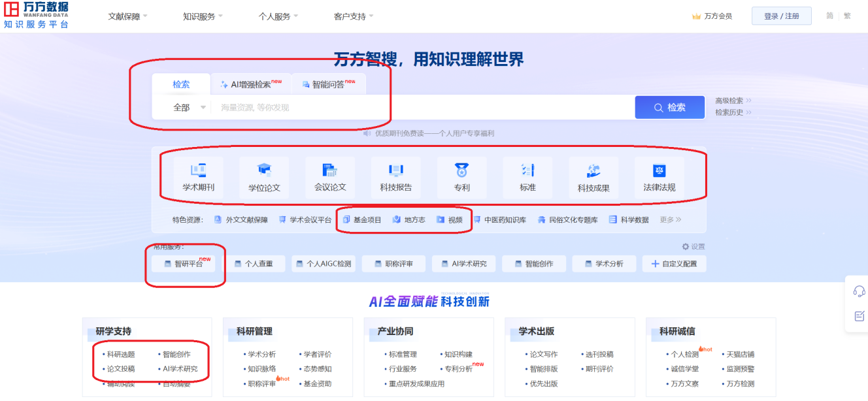Expand the 客户支持 menu
The height and width of the screenshot is (401, 868).
point(354,16)
